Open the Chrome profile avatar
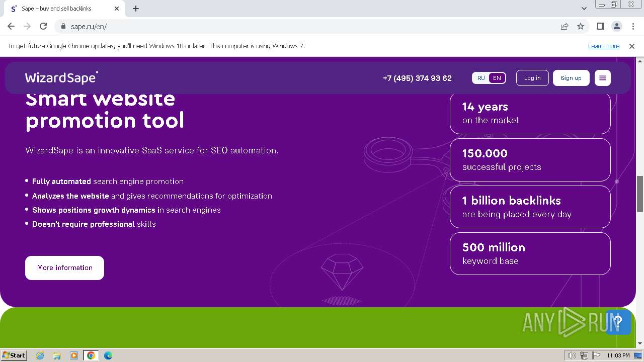 [x=616, y=26]
